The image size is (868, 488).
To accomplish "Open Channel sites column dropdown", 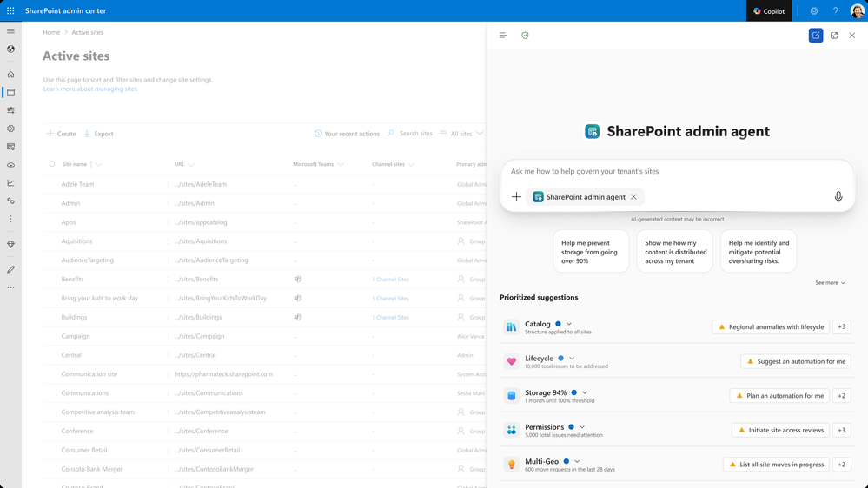I will [411, 164].
